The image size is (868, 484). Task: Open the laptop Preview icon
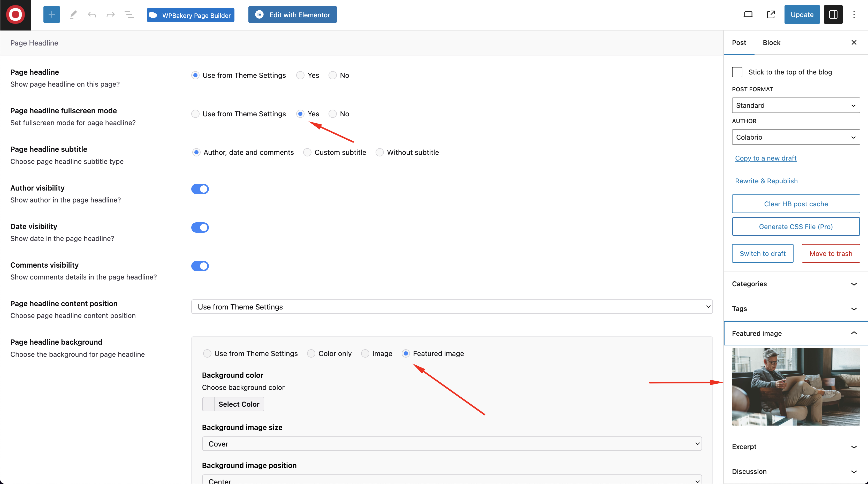coord(748,14)
